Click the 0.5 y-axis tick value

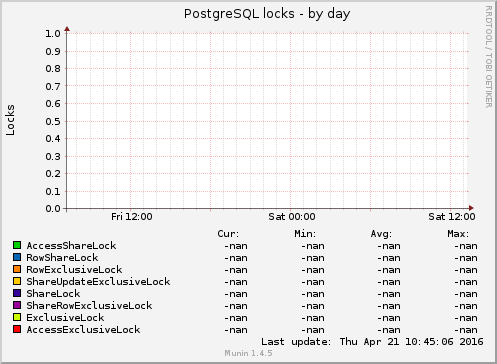(x=53, y=121)
